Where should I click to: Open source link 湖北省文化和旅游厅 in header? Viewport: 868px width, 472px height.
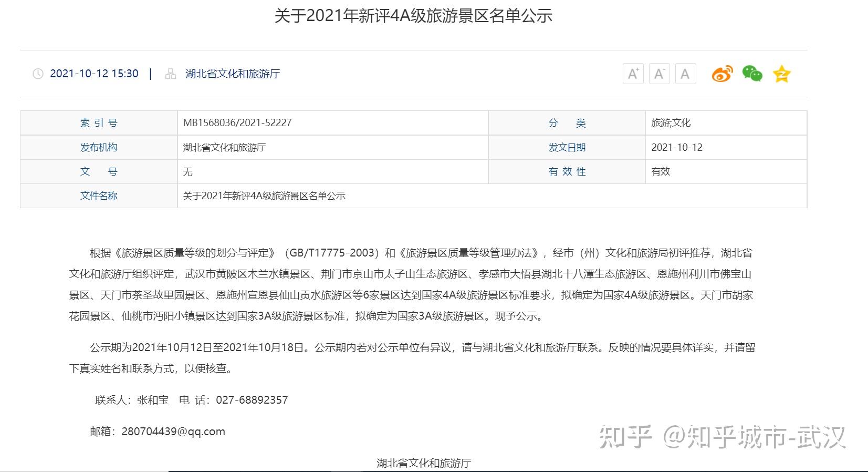pyautogui.click(x=233, y=74)
